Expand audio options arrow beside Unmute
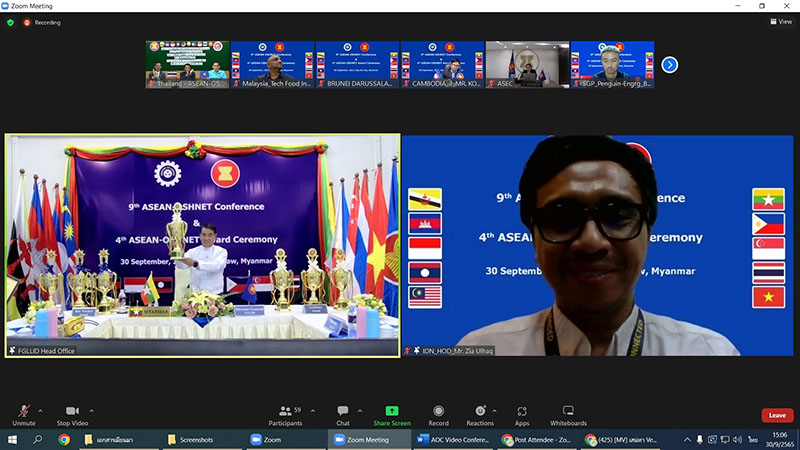This screenshot has width=800, height=450. click(41, 410)
